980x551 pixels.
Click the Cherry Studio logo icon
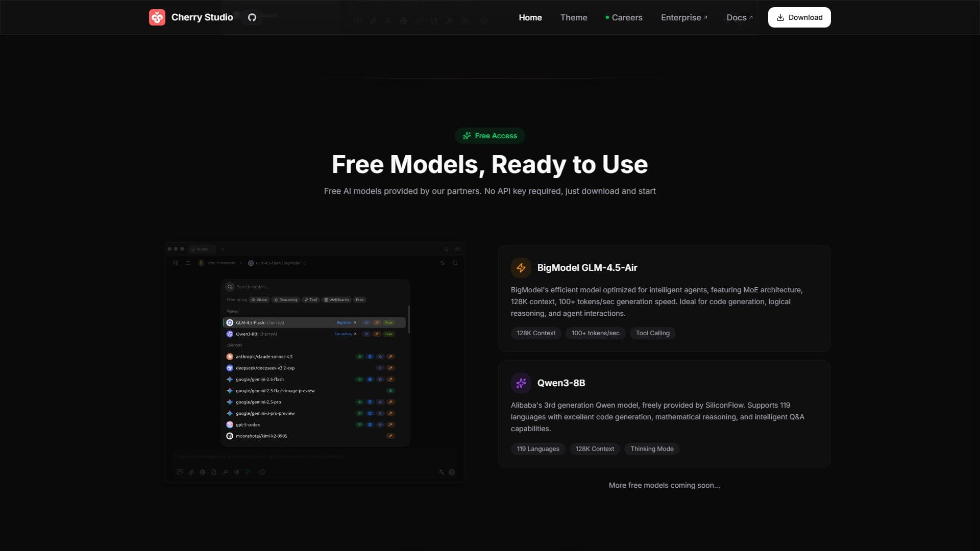pyautogui.click(x=157, y=17)
